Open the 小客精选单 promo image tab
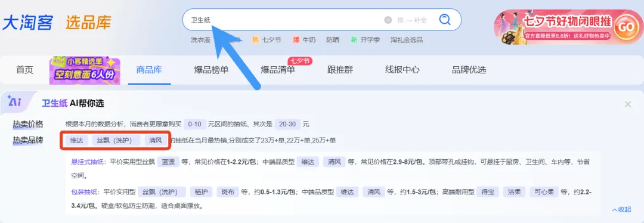The image size is (644, 223). (85, 71)
